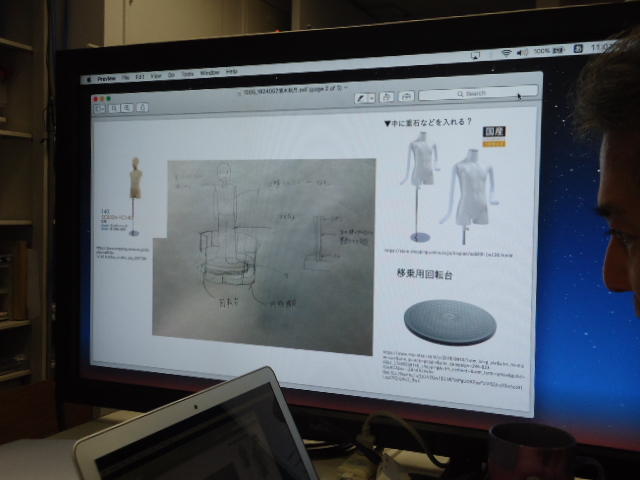Click the menu bar clock
The image size is (640, 480).
[602, 47]
